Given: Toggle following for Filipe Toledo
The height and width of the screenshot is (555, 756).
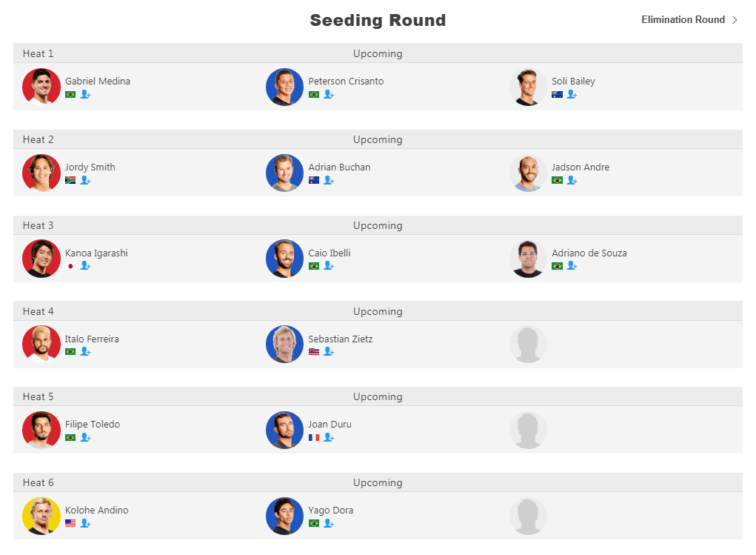Looking at the screenshot, I should pos(85,437).
